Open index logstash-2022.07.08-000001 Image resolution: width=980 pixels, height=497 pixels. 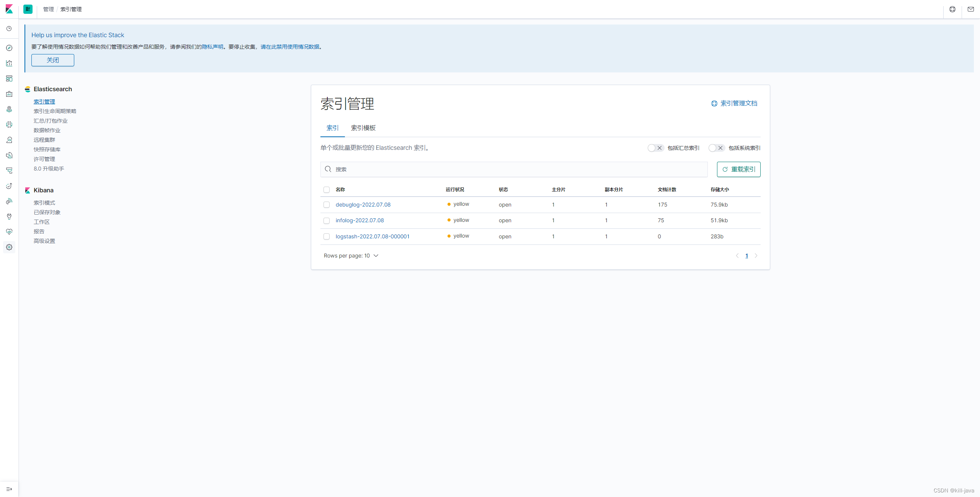(372, 236)
